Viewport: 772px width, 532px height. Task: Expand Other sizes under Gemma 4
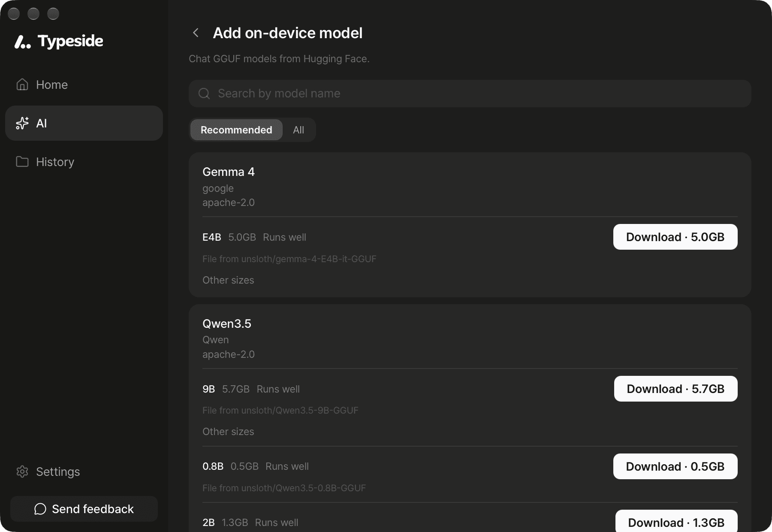tap(228, 280)
